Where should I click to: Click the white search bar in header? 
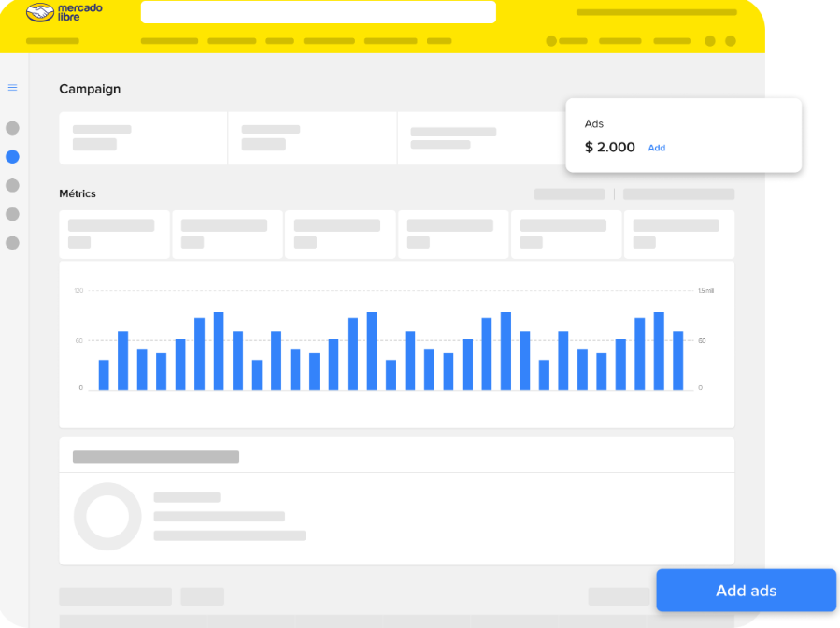click(318, 12)
